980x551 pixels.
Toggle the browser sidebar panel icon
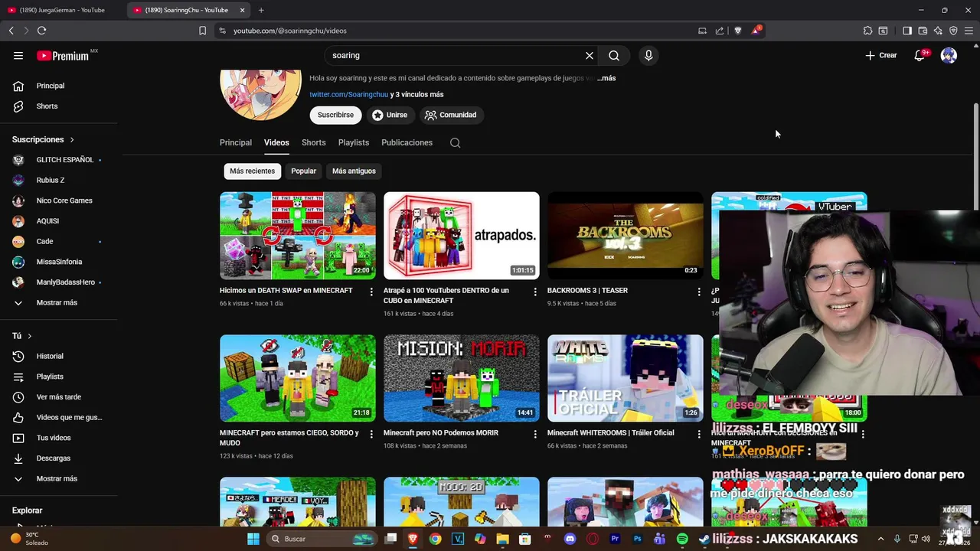coord(906,31)
